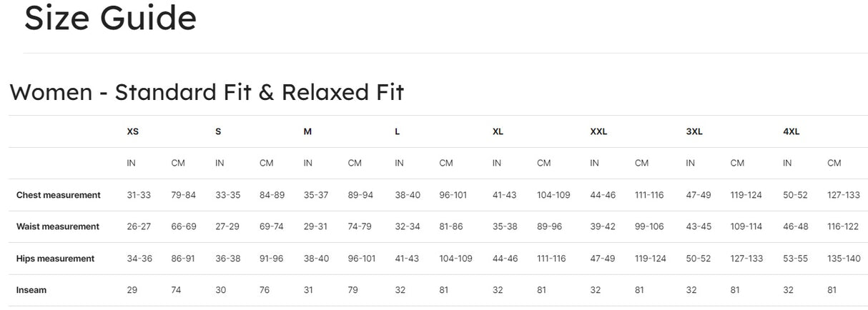868x310 pixels.
Task: Select the M inseam value 79 cm
Action: pos(354,290)
